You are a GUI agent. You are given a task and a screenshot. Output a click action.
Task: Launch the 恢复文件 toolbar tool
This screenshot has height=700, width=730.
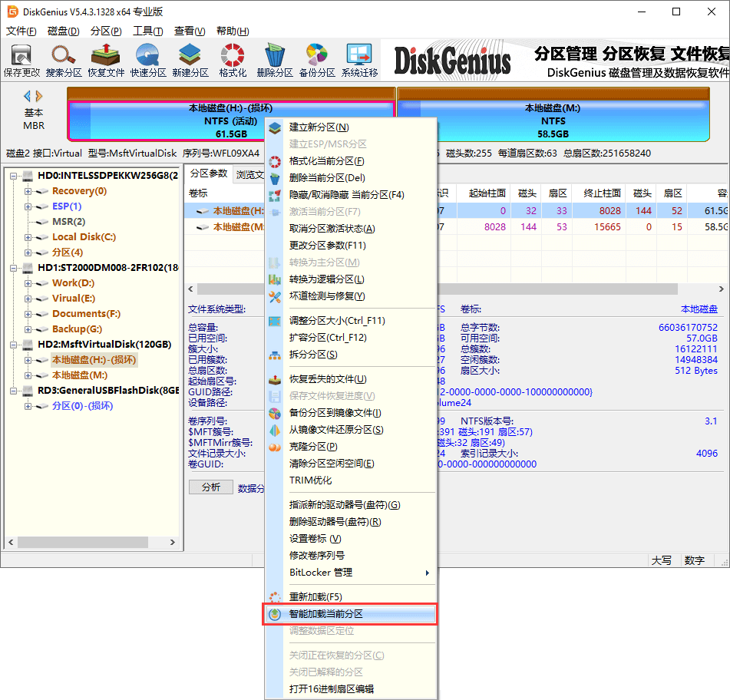coord(106,60)
